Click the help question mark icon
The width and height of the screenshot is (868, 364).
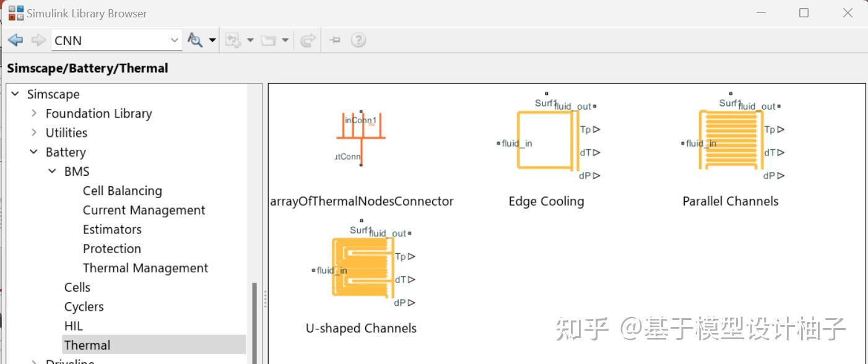pyautogui.click(x=358, y=40)
